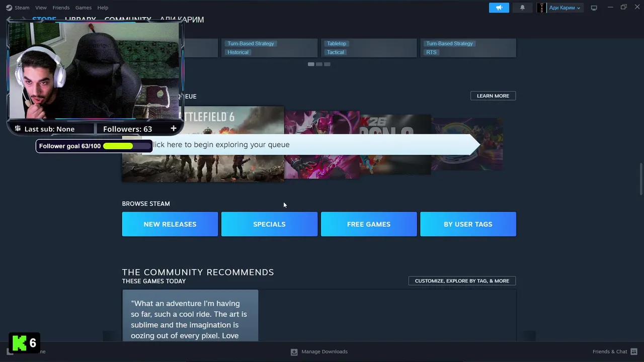
Task: Click CUSTOMIZE, EXPLORE BY TAG, & MORE
Action: coord(462,281)
